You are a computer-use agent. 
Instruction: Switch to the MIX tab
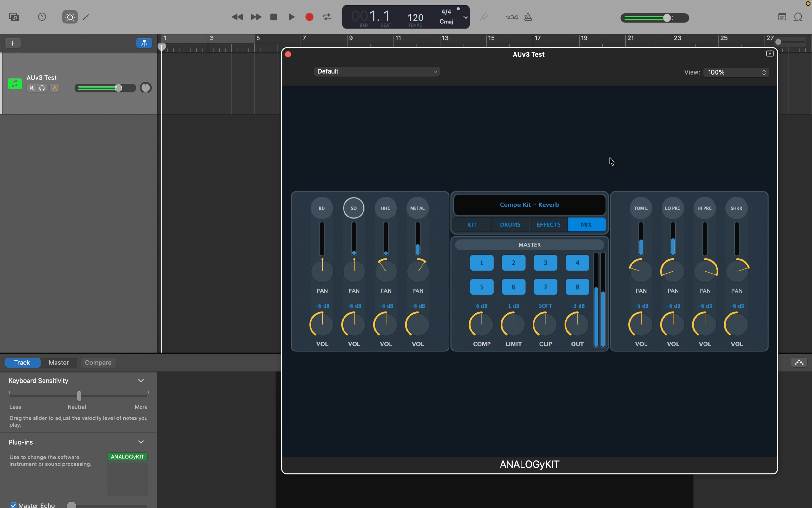tap(586, 224)
